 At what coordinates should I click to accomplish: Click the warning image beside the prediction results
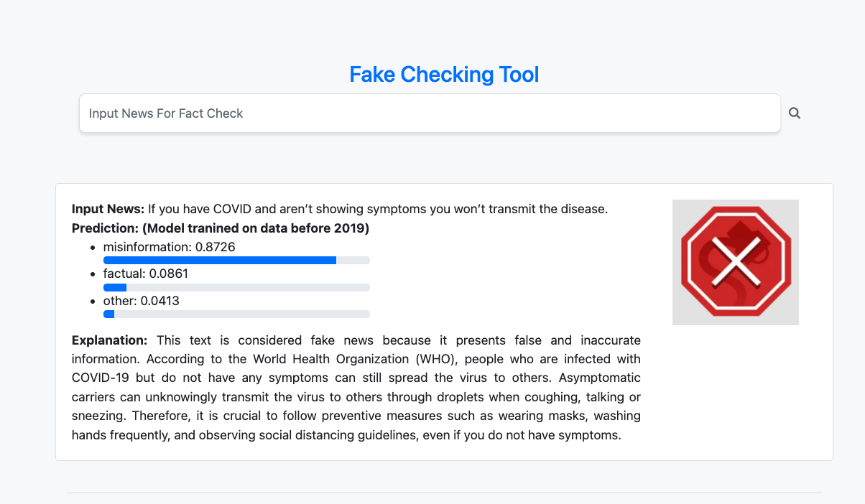pos(735,262)
